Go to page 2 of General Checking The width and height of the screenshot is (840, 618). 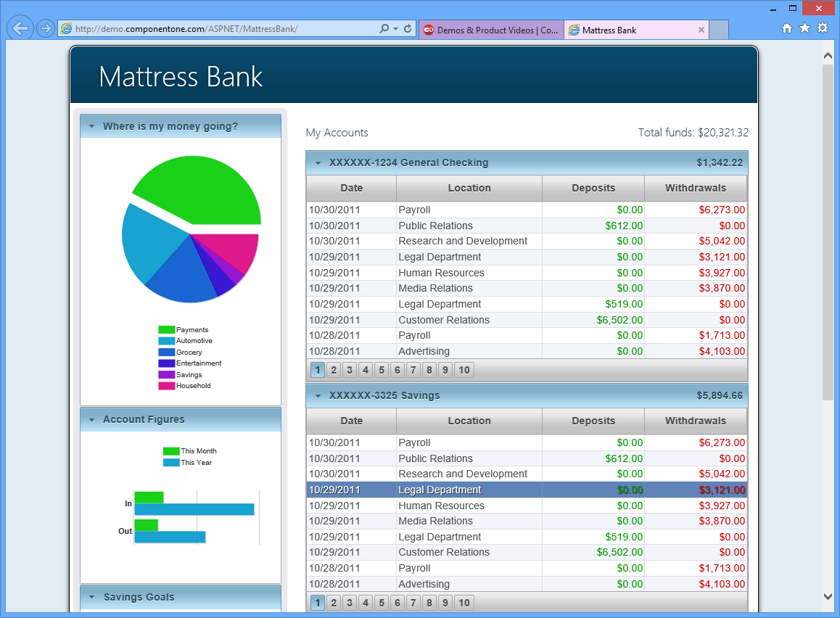pos(333,370)
